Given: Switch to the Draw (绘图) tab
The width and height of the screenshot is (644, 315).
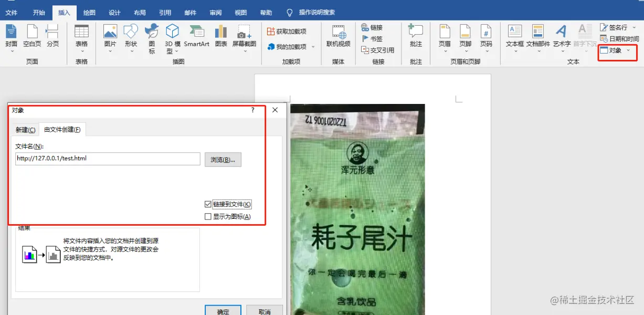Looking at the screenshot, I should pyautogui.click(x=89, y=13).
